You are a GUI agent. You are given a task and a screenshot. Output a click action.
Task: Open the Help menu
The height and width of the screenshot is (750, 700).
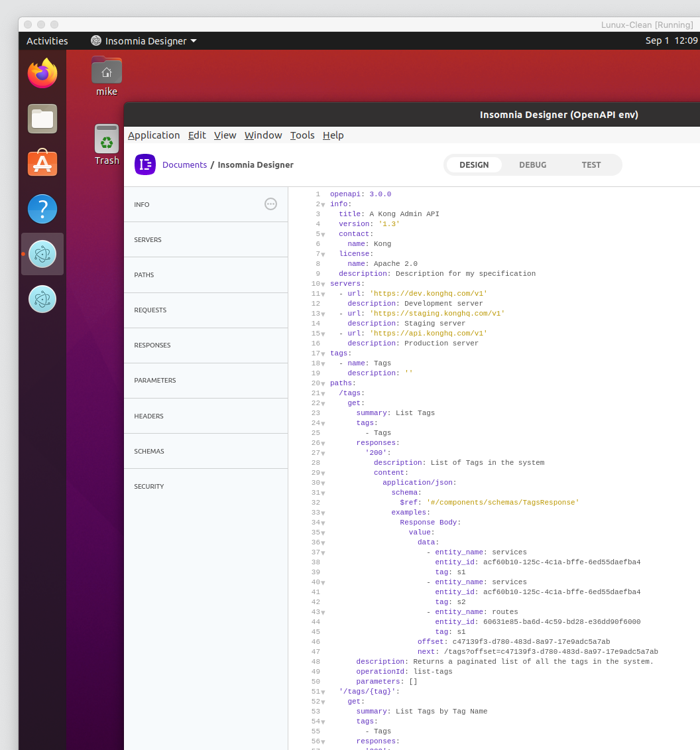pos(333,135)
